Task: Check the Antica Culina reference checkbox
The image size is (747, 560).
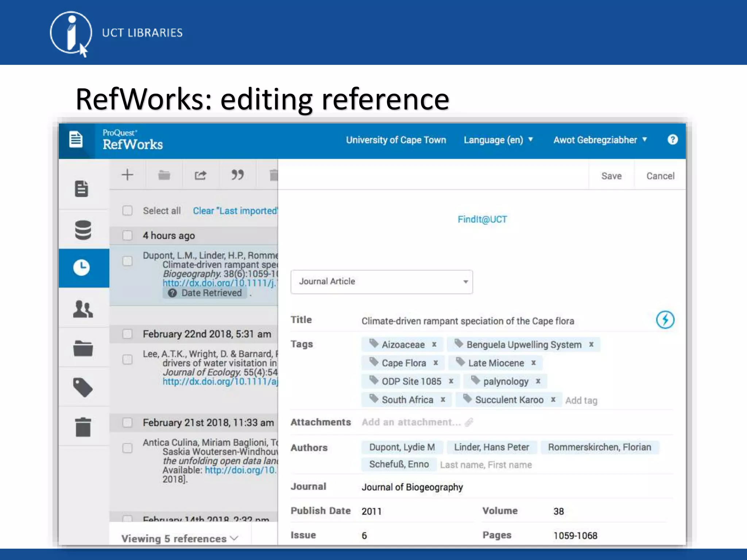Action: pyautogui.click(x=127, y=448)
